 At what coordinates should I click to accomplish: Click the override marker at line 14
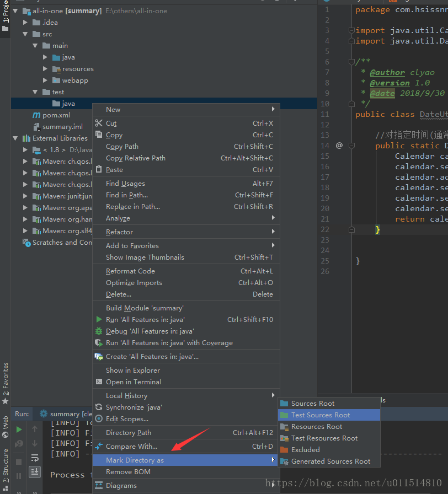(339, 146)
